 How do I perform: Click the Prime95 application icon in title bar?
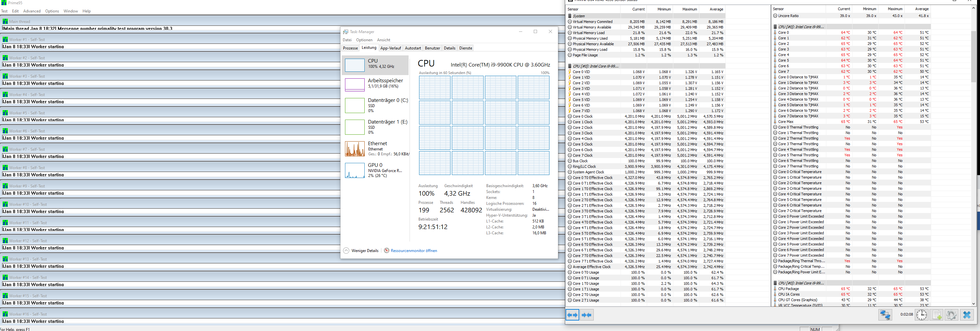(4, 3)
